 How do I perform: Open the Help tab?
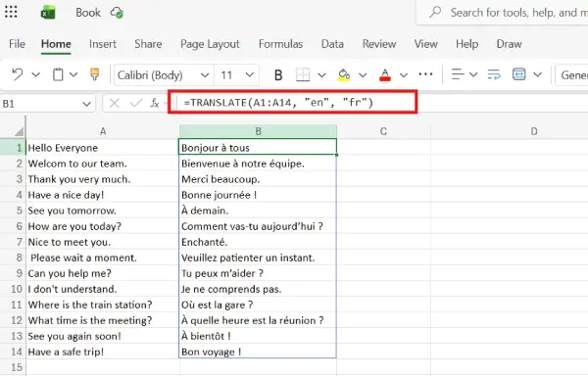coord(466,44)
